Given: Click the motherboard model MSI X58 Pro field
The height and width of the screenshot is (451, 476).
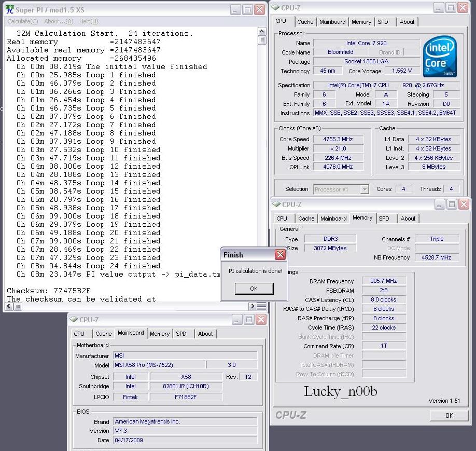Looking at the screenshot, I should click(159, 365).
